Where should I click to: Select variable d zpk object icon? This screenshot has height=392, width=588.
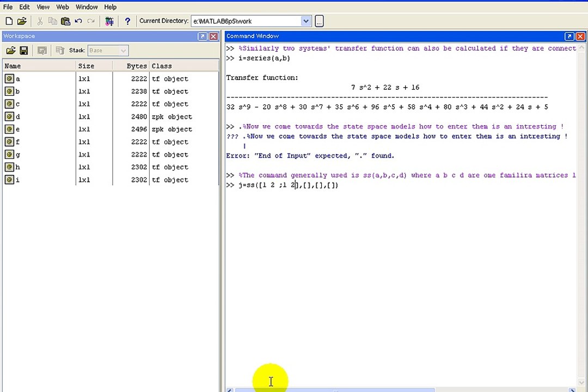tap(9, 117)
